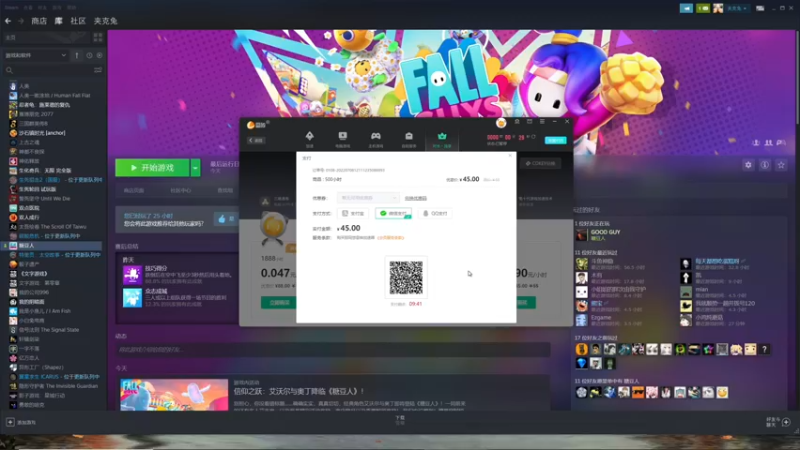The width and height of the screenshot is (800, 450).
Task: Toggle library grid view icon
Action: coord(97,37)
